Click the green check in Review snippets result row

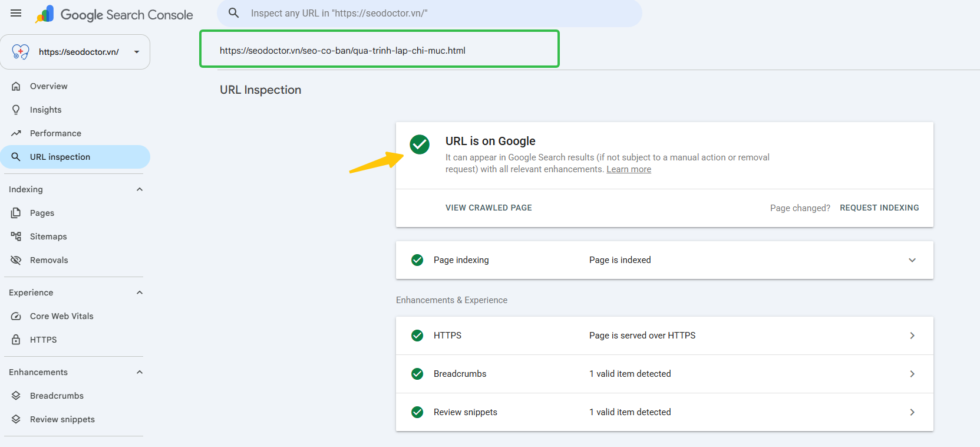417,412
